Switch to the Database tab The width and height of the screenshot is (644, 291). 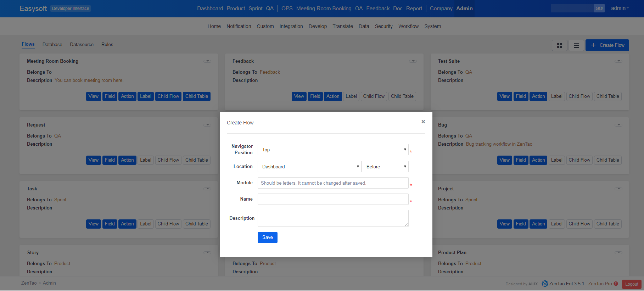tap(52, 44)
